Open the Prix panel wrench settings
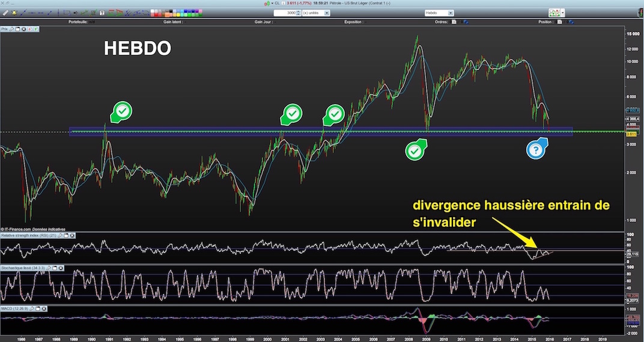Screen dimensions: 644x342 (11, 29)
